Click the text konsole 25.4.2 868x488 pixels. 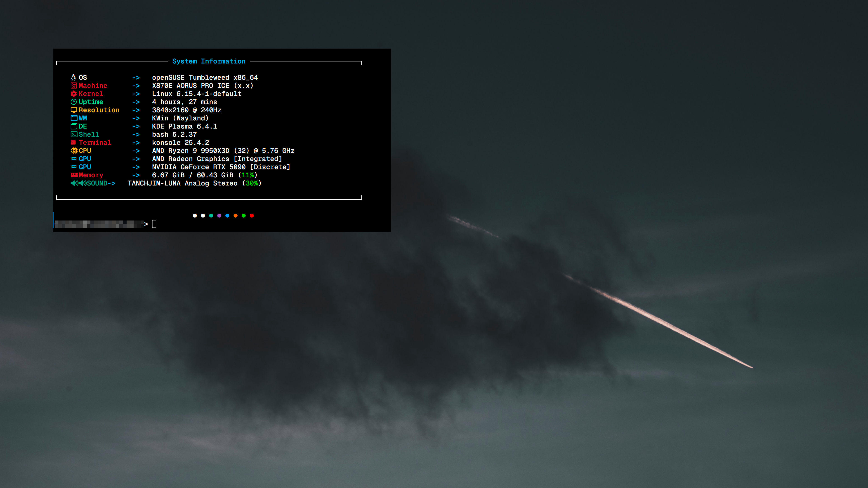click(x=181, y=143)
